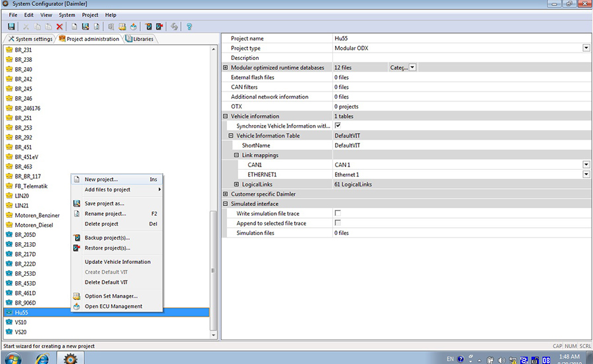This screenshot has width=593, height=364.
Task: Choose Backup project(s)... in context menu
Action: pos(117,238)
